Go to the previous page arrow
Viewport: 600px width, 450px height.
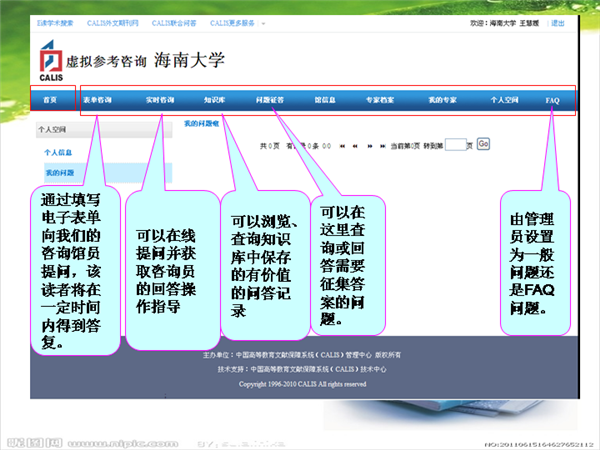point(355,146)
